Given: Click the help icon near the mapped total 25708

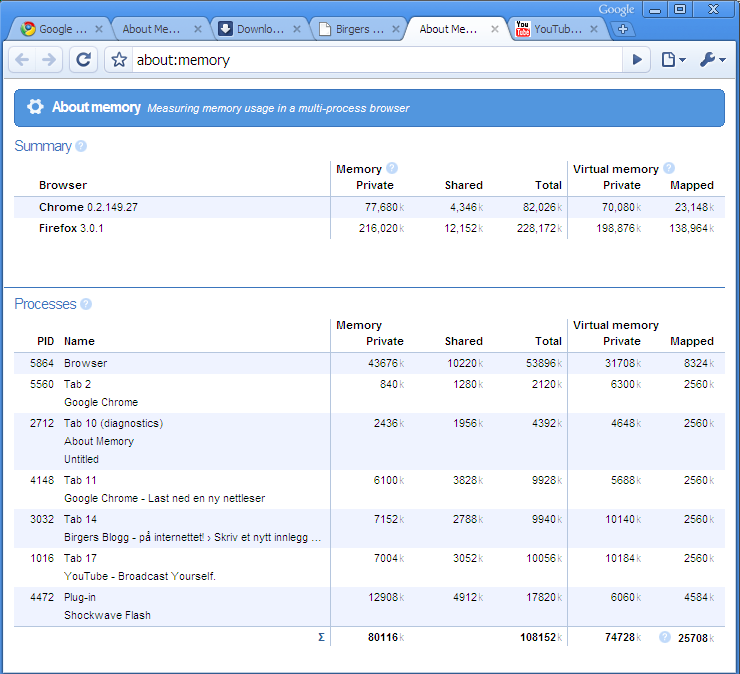Looking at the screenshot, I should tap(665, 637).
